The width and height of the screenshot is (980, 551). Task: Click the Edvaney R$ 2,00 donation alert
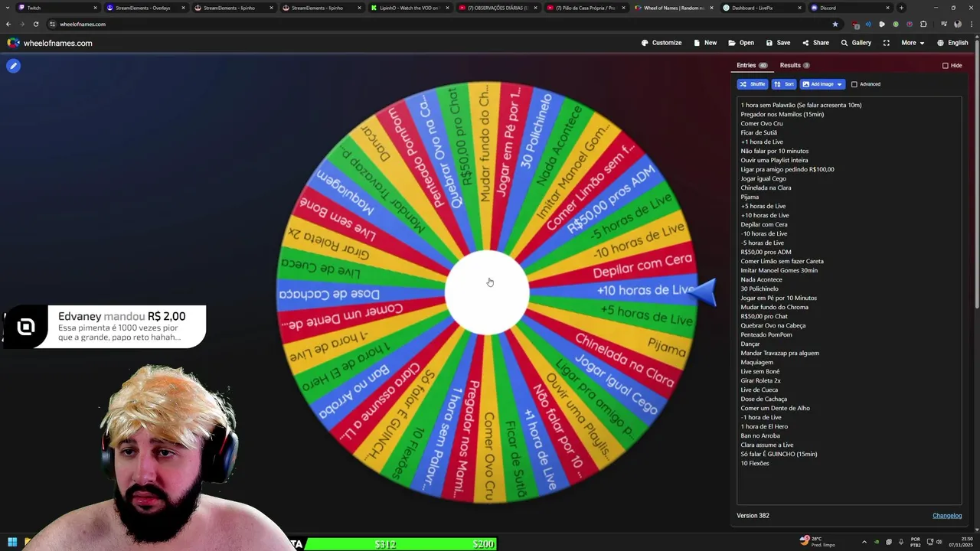105,327
